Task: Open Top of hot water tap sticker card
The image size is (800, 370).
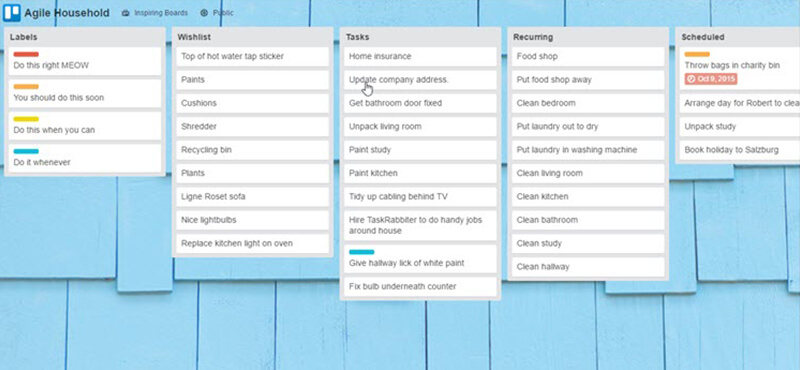Action: pyautogui.click(x=253, y=57)
